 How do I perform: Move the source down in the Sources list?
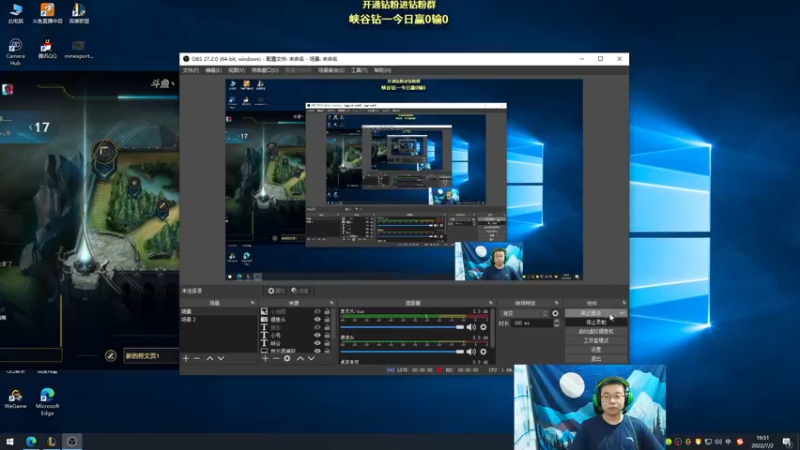(311, 358)
